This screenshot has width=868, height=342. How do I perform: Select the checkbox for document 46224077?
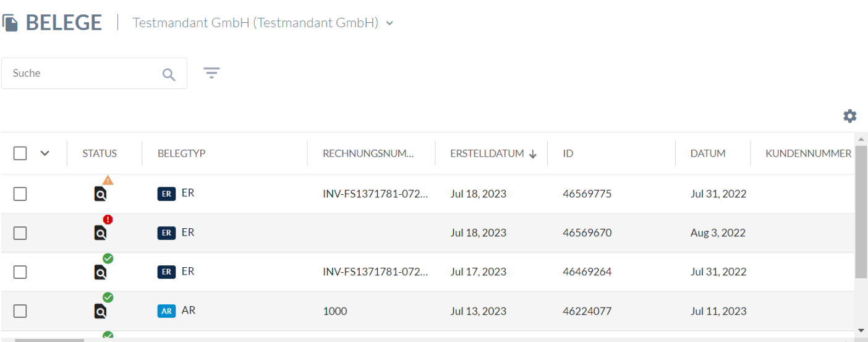point(20,311)
